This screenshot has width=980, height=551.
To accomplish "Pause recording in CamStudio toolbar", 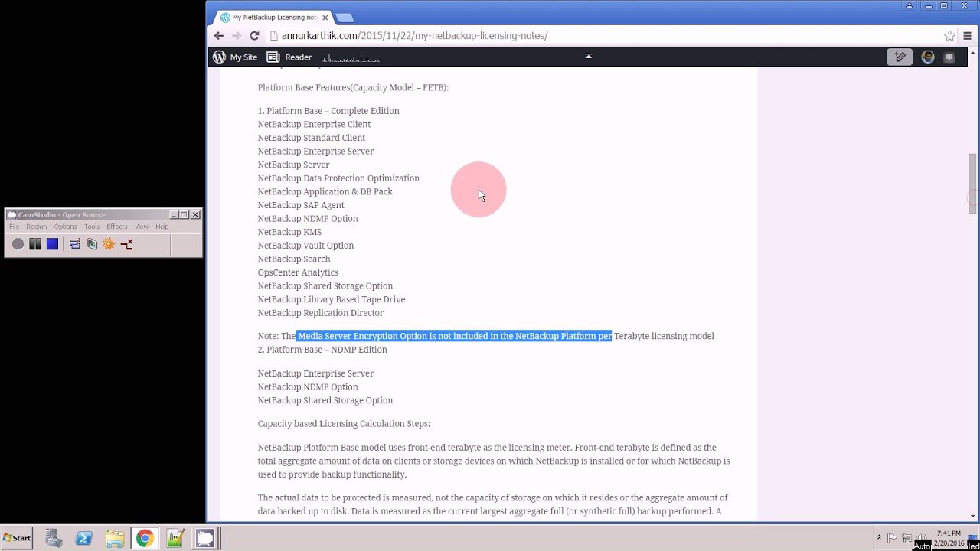I will pos(35,244).
